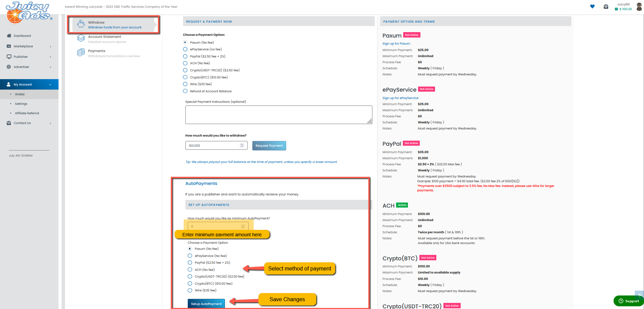The width and height of the screenshot is (644, 309).
Task: Select Crypto(BTC) in AutoPayments options
Action: pos(190,283)
